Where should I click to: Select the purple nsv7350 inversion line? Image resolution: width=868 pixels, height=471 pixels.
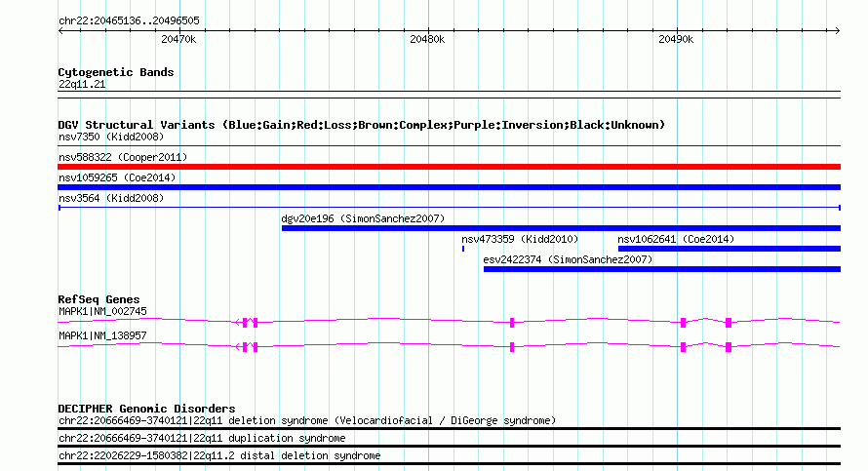[x=449, y=146]
